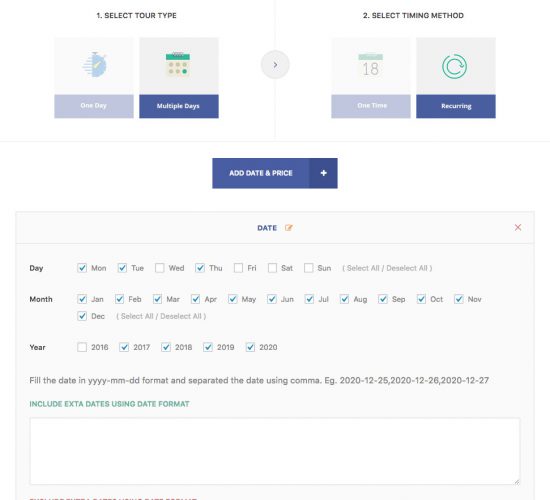Click Select All / Deselect All for months

161,316
